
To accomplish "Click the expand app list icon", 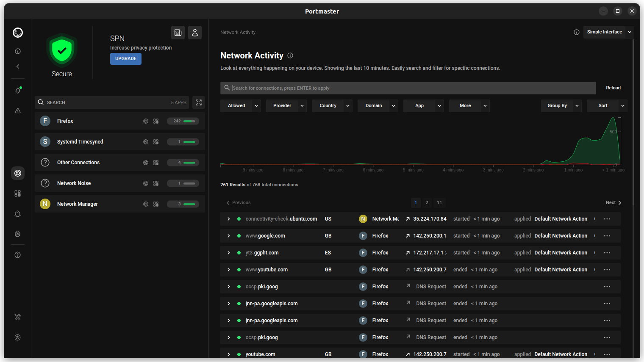I will [x=199, y=102].
